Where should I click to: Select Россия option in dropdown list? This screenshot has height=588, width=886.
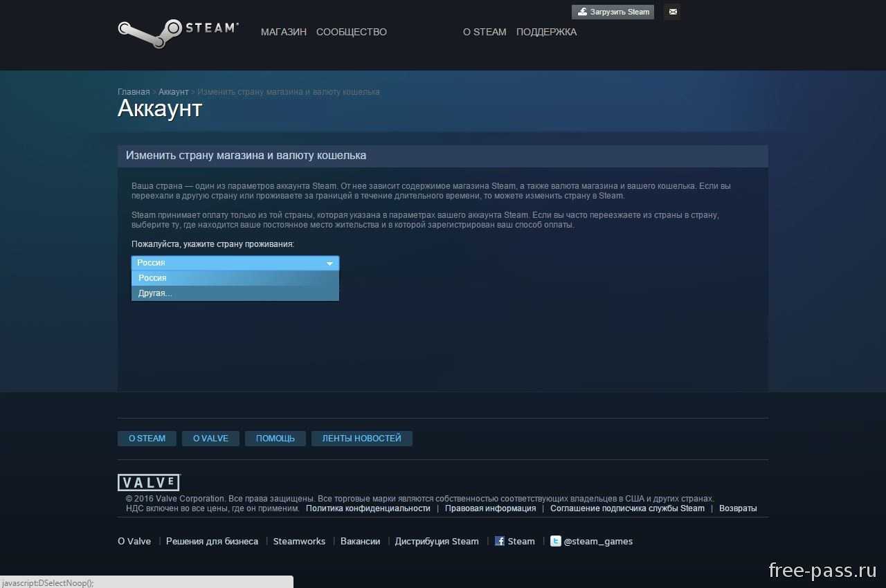tap(235, 278)
